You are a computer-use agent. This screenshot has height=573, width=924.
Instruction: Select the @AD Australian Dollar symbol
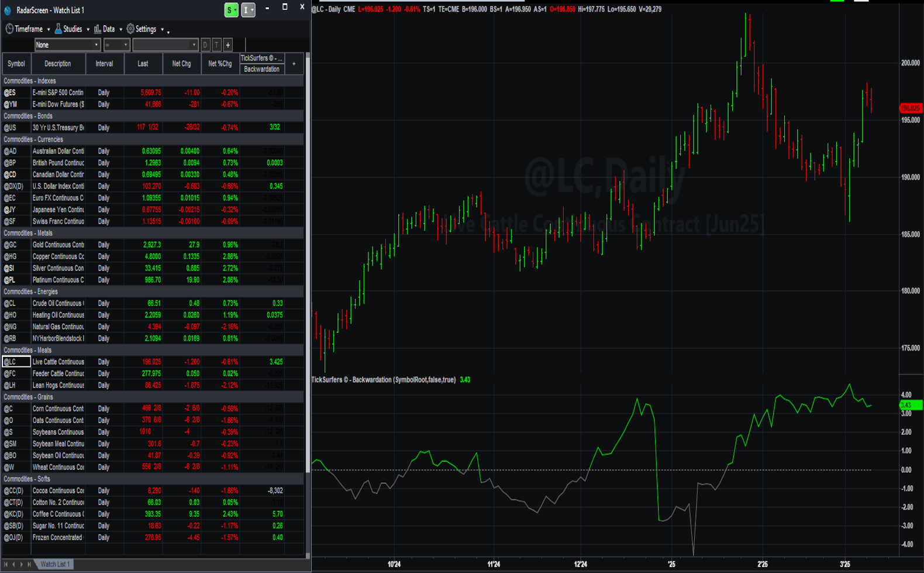click(16, 151)
